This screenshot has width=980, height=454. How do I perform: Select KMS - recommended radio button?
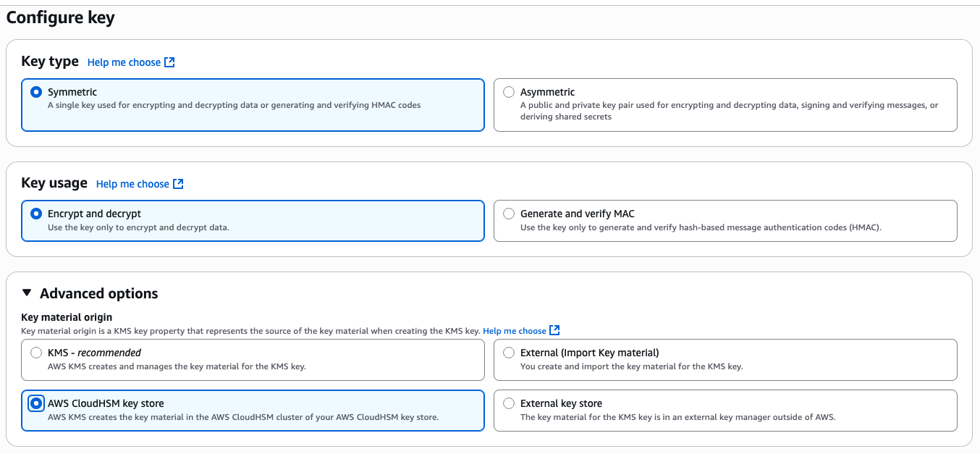tap(36, 353)
